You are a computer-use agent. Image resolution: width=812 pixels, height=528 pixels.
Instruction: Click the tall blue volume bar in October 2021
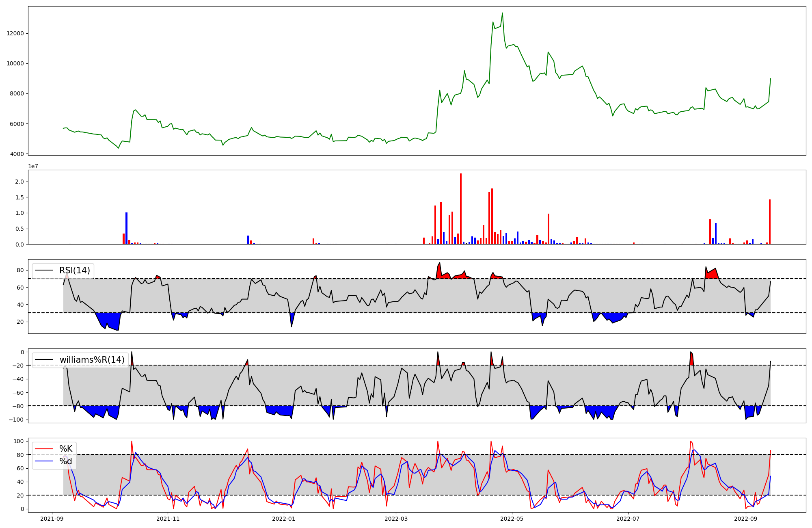[x=127, y=228]
